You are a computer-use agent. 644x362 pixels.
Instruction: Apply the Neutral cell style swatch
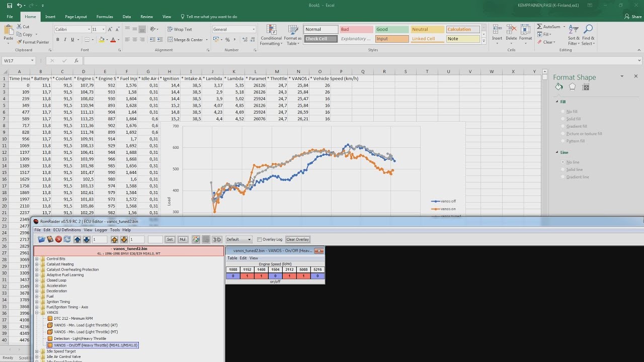(427, 29)
